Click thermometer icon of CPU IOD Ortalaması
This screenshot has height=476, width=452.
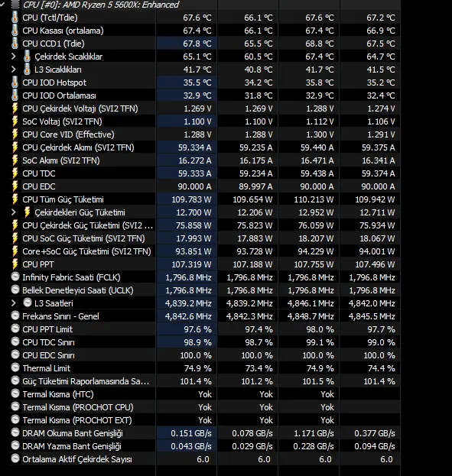point(15,96)
